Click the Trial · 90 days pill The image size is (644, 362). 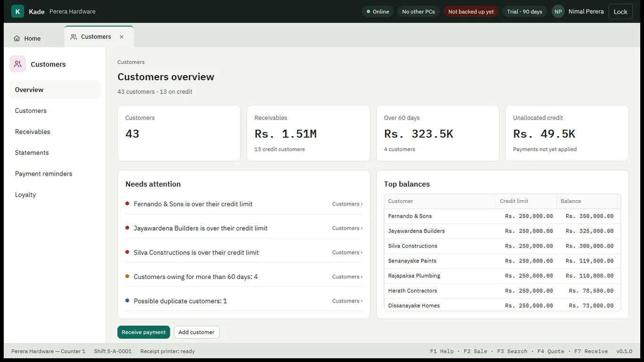[525, 11]
